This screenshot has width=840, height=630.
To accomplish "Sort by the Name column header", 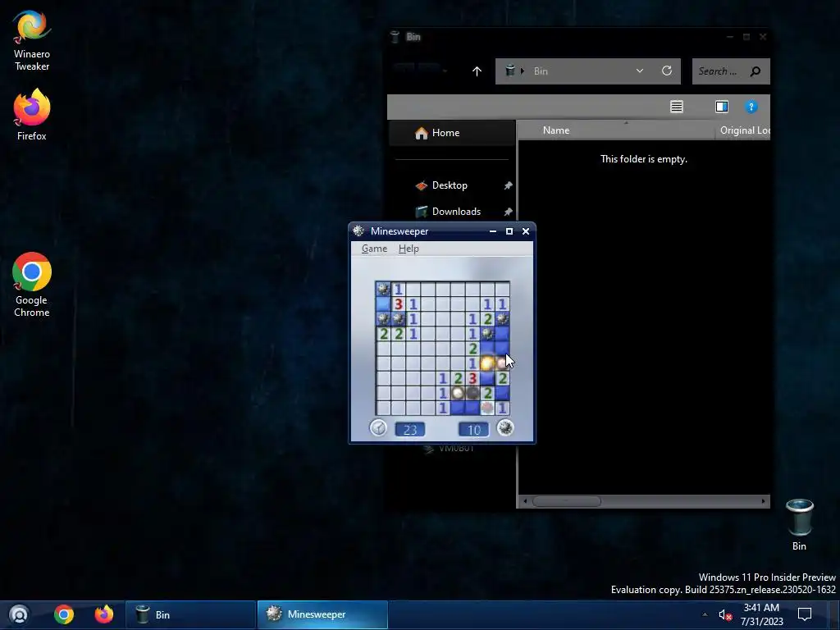I will click(x=556, y=130).
